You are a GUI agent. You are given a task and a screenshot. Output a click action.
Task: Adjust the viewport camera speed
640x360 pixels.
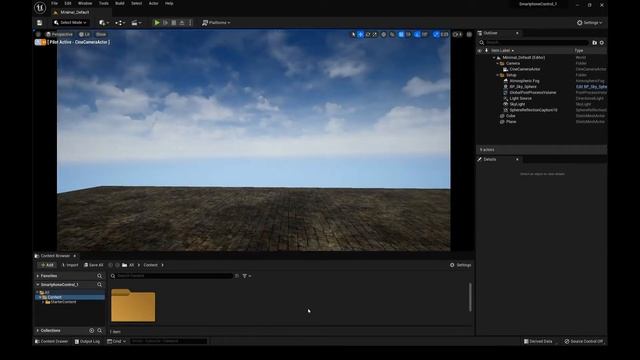click(x=458, y=35)
